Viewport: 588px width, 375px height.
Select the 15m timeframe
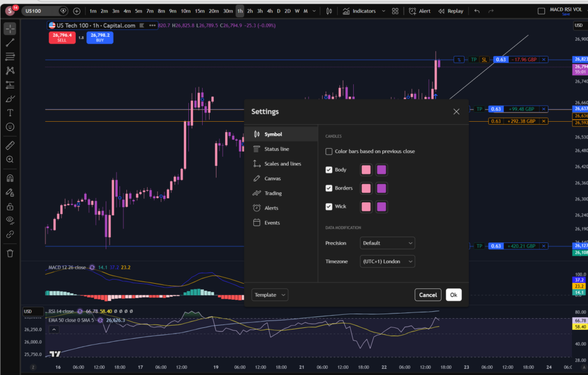coord(200,11)
